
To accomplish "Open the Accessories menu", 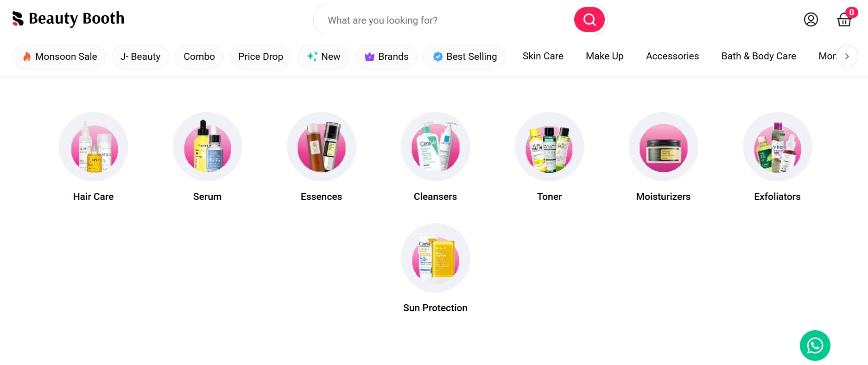I will pyautogui.click(x=672, y=56).
